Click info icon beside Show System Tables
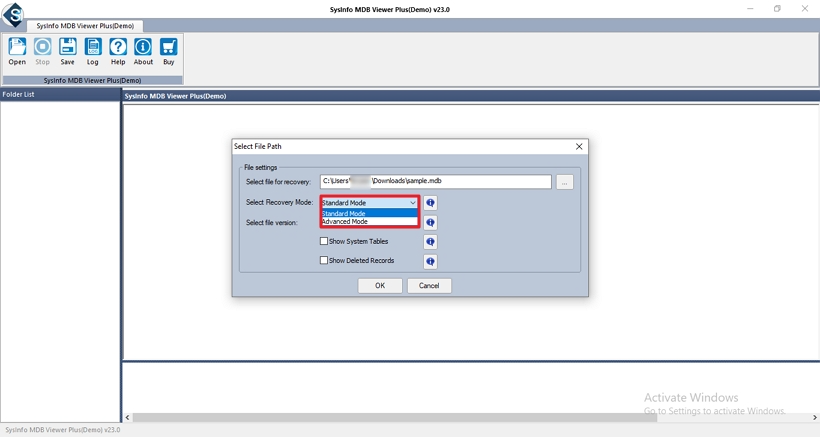This screenshot has width=820, height=437. tap(430, 242)
